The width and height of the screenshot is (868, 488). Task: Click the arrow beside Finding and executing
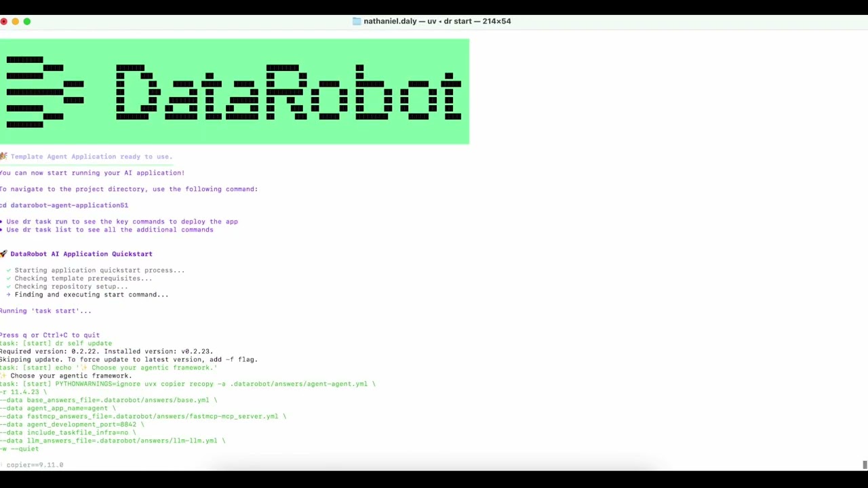click(x=9, y=295)
